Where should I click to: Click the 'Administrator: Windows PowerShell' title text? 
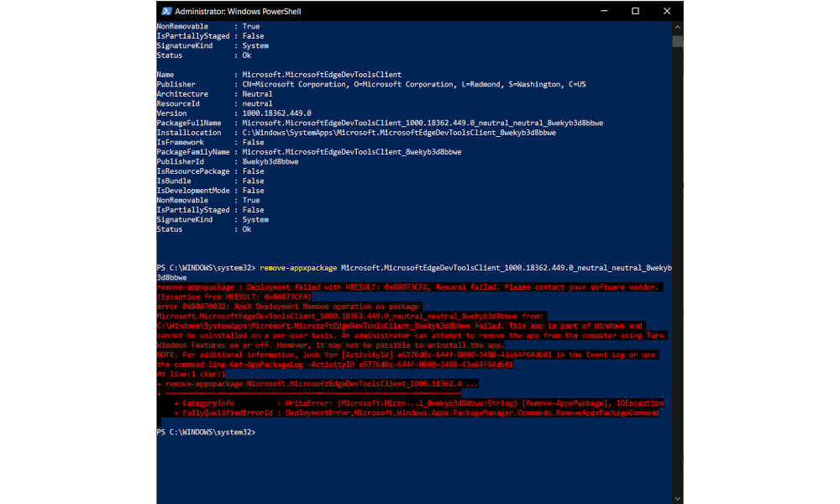point(238,11)
